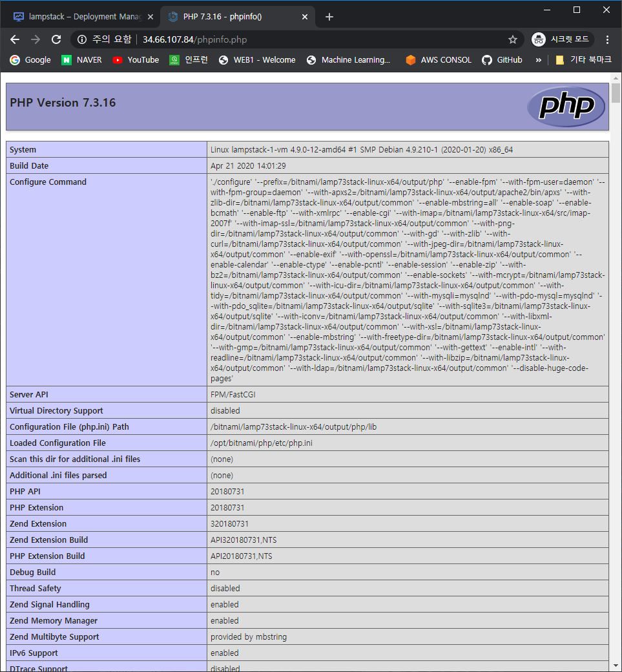
Task: Click the Linux lampstack-1-vm system value
Action: point(362,149)
